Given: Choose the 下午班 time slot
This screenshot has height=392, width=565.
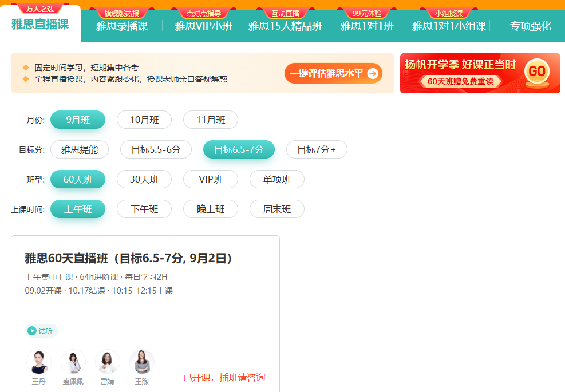Looking at the screenshot, I should 144,209.
